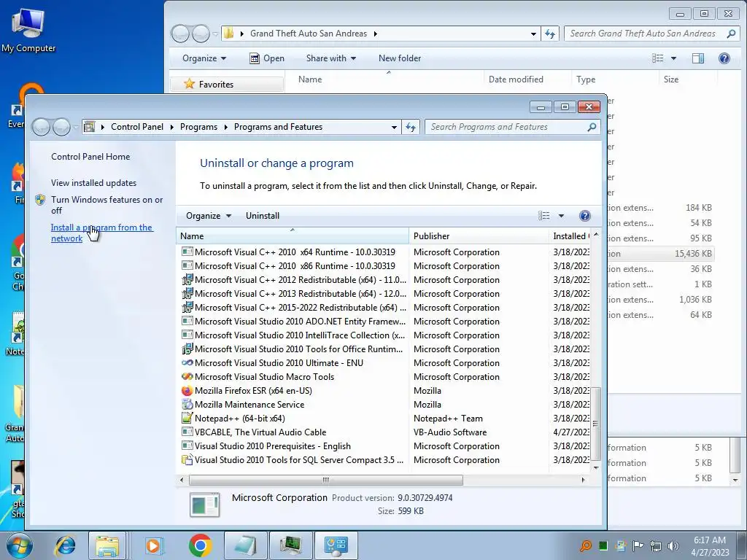This screenshot has width=747, height=560.
Task: Open View installed updates link
Action: tap(94, 183)
